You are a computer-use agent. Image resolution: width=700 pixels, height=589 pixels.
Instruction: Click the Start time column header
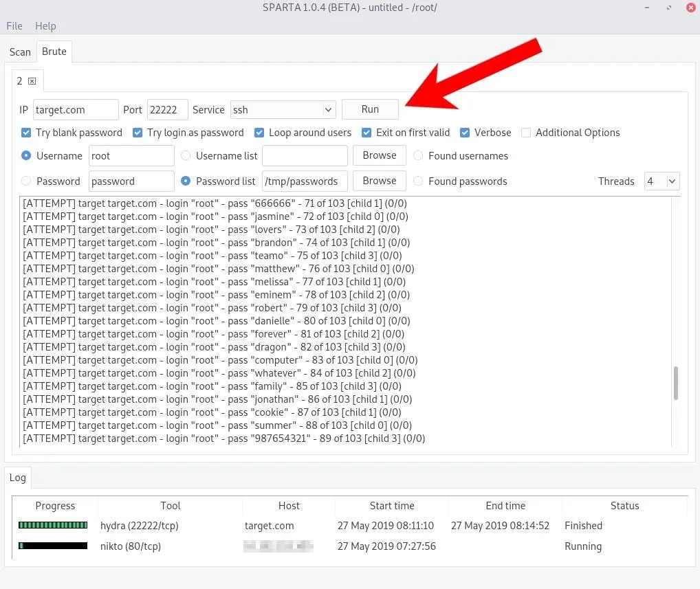coord(392,506)
